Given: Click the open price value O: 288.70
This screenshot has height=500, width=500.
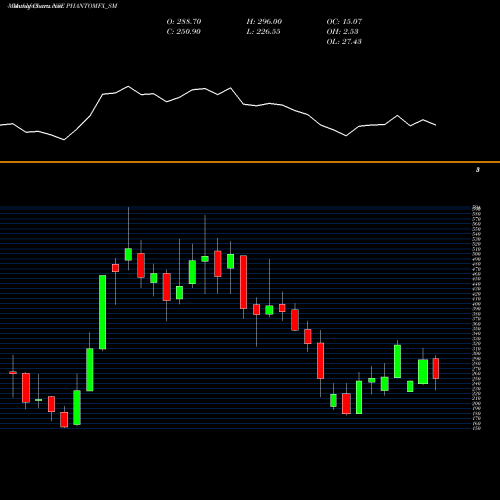Looking at the screenshot, I should click(184, 22).
